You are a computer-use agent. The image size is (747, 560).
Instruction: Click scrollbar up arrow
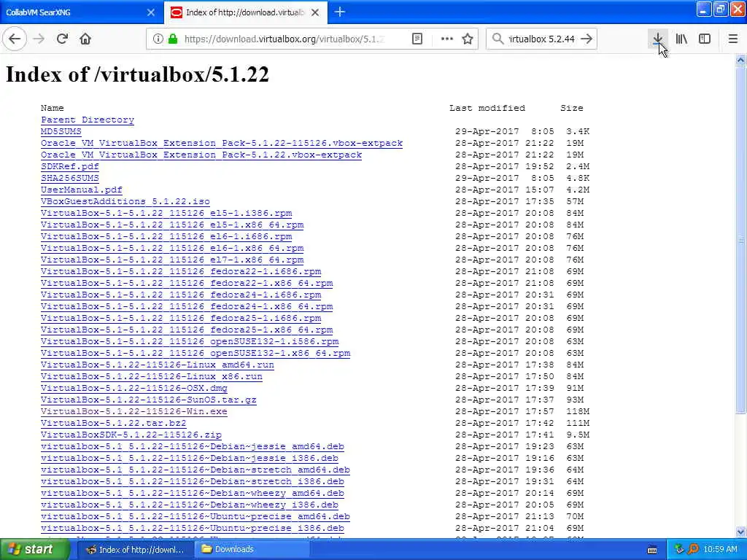[x=740, y=60]
